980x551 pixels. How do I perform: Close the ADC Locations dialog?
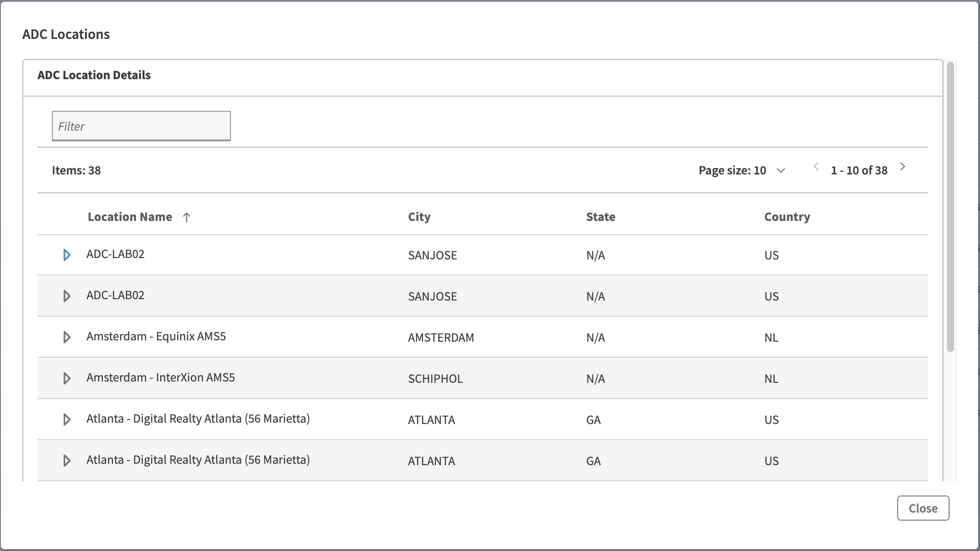tap(923, 508)
